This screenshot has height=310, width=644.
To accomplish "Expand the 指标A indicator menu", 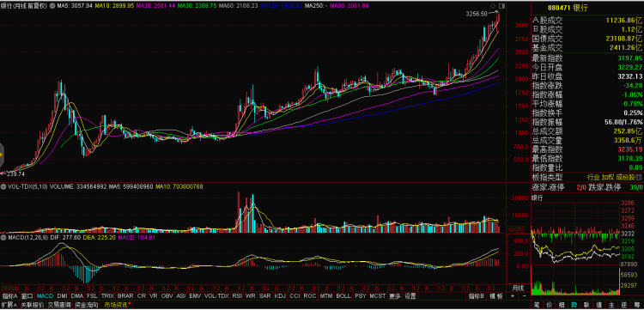I will click(9, 295).
